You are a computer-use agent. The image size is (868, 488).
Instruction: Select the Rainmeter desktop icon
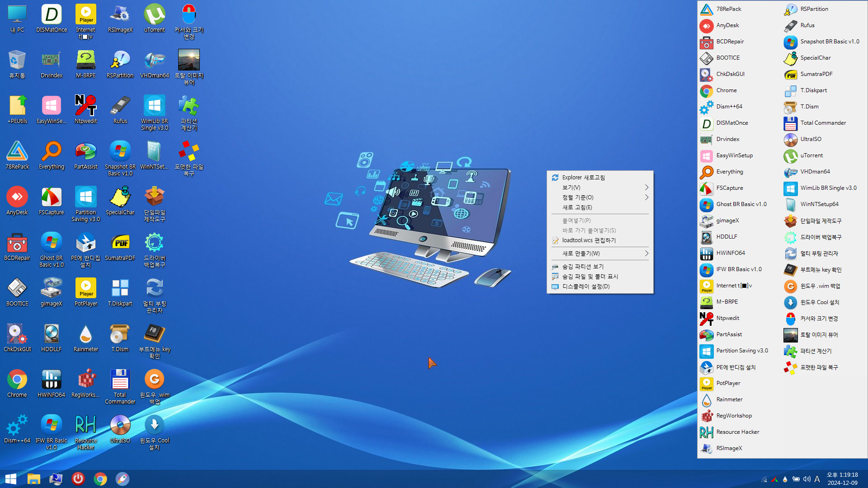coord(86,338)
